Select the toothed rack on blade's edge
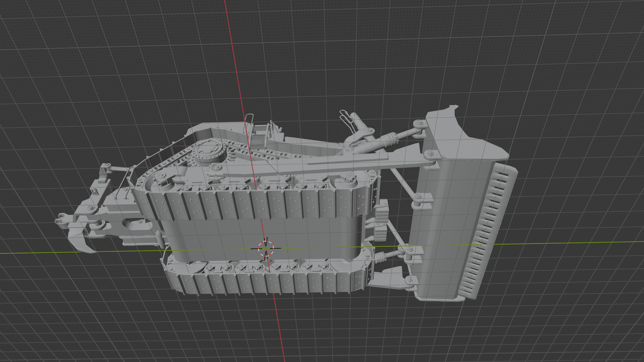 488,231
